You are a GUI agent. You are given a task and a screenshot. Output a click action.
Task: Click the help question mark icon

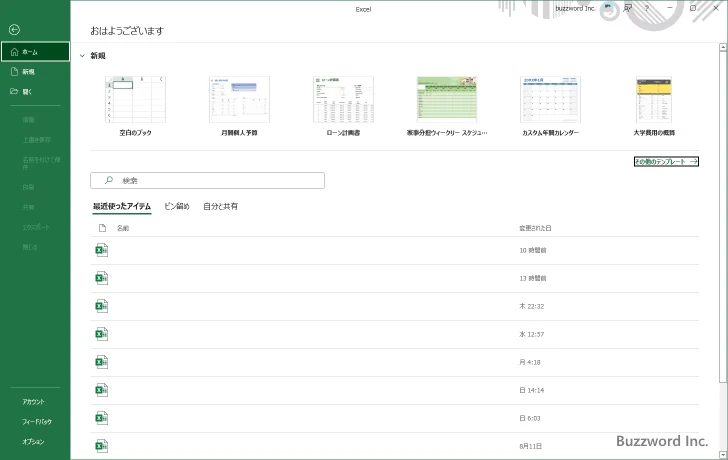pyautogui.click(x=646, y=8)
